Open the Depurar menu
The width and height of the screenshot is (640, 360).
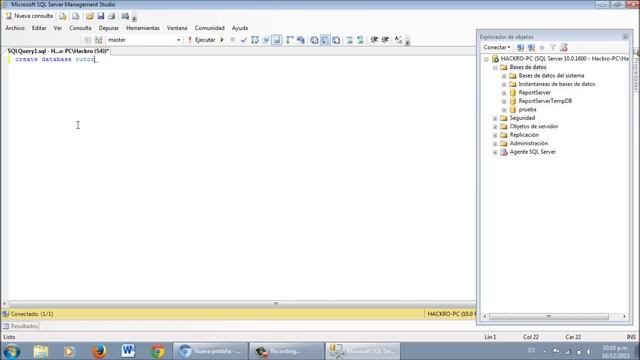point(109,28)
